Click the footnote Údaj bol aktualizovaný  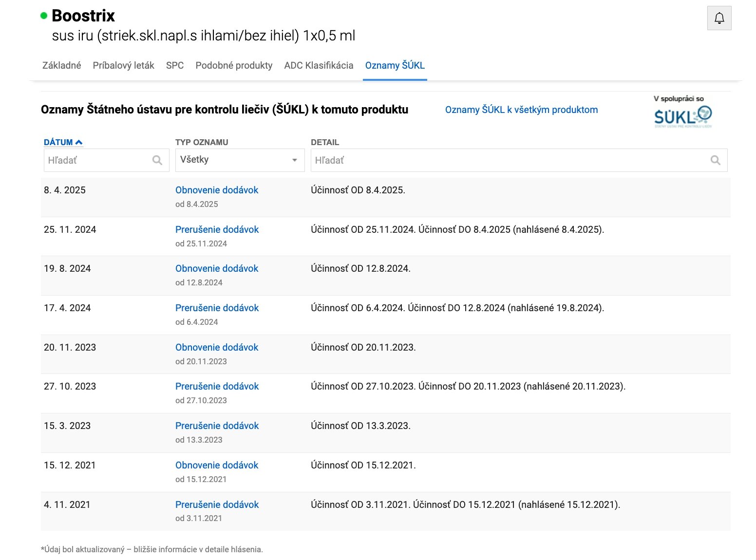click(x=152, y=549)
